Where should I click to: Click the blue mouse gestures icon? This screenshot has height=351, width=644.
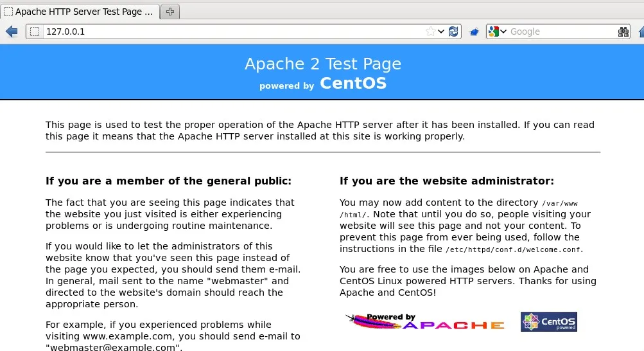tap(474, 32)
